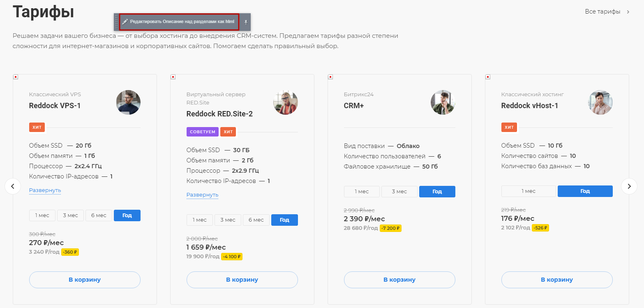Viewport: 644px width, 308px height.
Task: Click the Вид поставки — Облако row
Action: click(x=382, y=146)
